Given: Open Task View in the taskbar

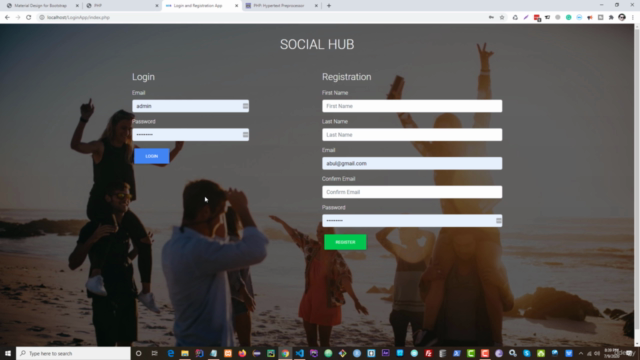Looking at the screenshot, I should [154, 353].
